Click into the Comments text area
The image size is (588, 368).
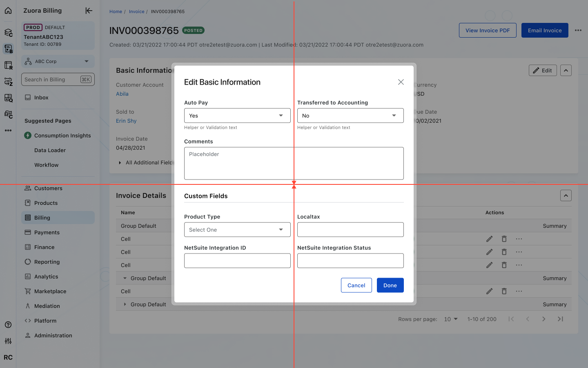[294, 164]
